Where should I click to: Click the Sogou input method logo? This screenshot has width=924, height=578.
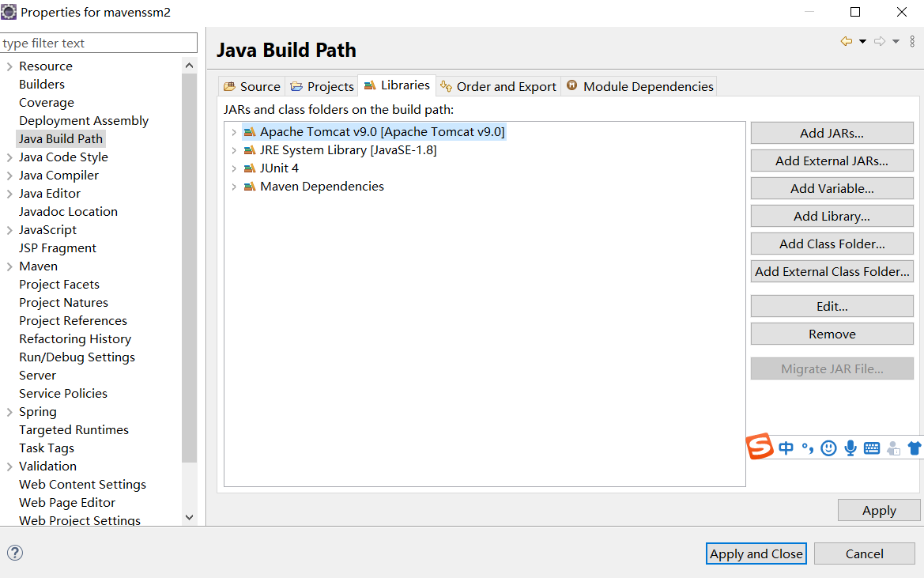(x=760, y=446)
